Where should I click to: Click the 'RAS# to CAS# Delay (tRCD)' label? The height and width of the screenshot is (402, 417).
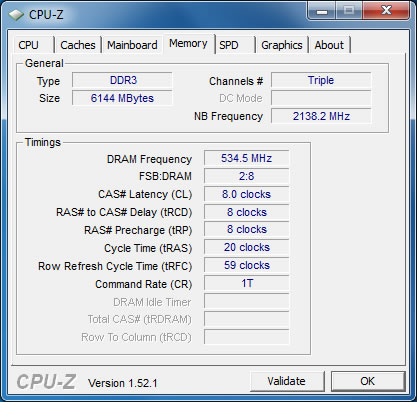[x=124, y=212]
